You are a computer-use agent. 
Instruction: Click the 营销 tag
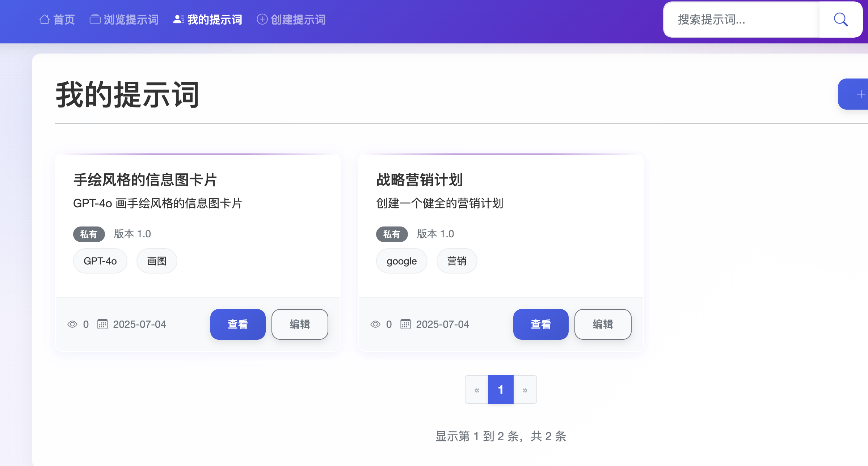coord(457,261)
